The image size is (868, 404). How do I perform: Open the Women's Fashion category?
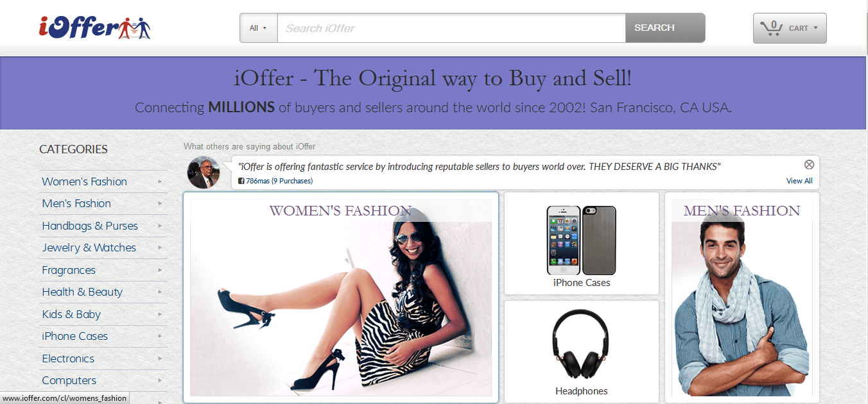[x=85, y=181]
